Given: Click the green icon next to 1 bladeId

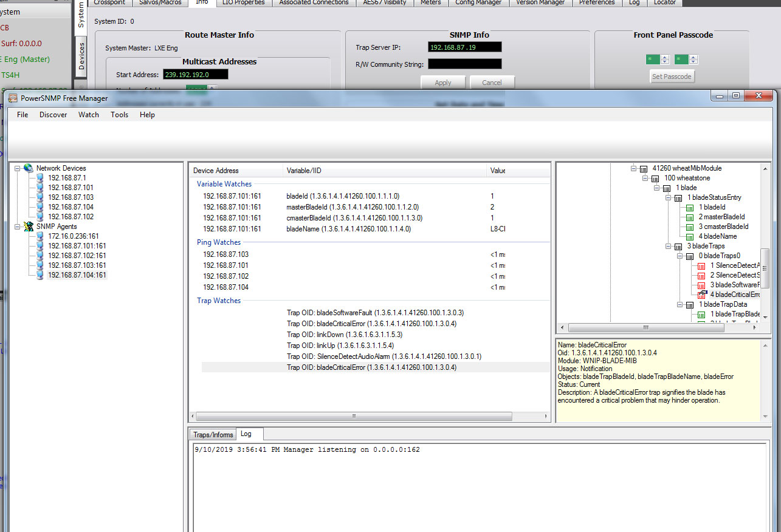Looking at the screenshot, I should (x=690, y=207).
